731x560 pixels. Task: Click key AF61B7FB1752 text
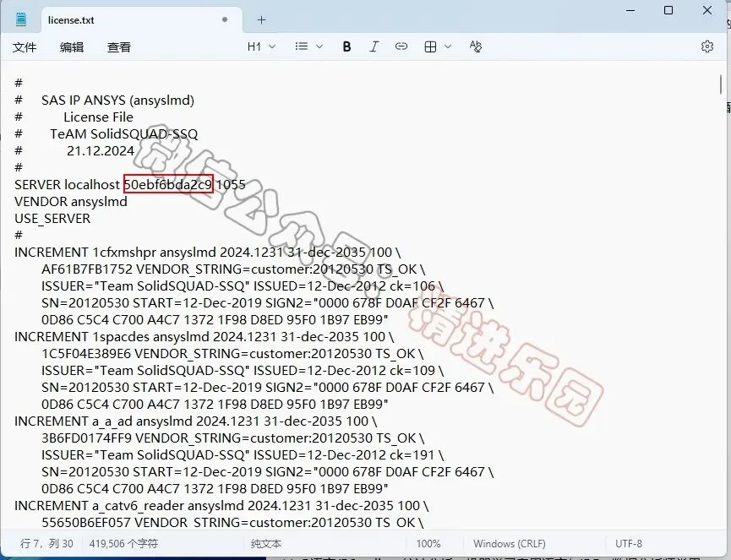pyautogui.click(x=87, y=269)
